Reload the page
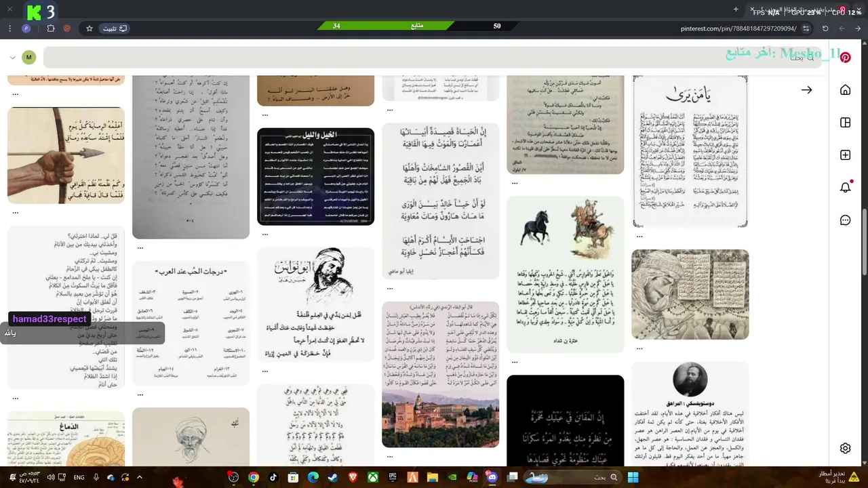 (825, 28)
